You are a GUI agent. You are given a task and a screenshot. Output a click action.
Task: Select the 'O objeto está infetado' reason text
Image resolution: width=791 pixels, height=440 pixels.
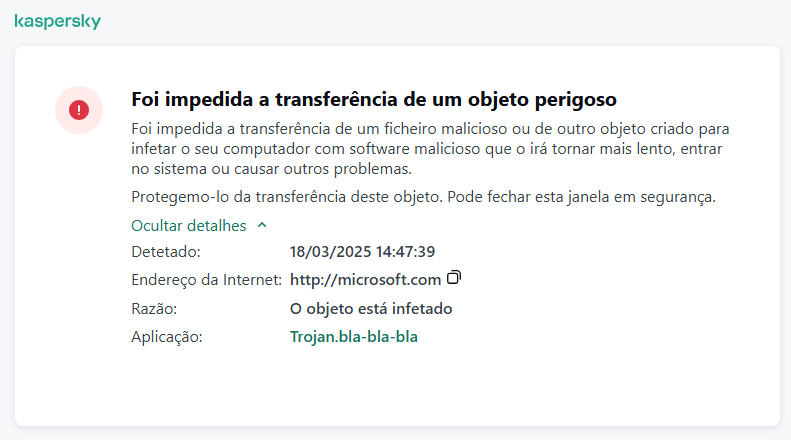click(370, 309)
